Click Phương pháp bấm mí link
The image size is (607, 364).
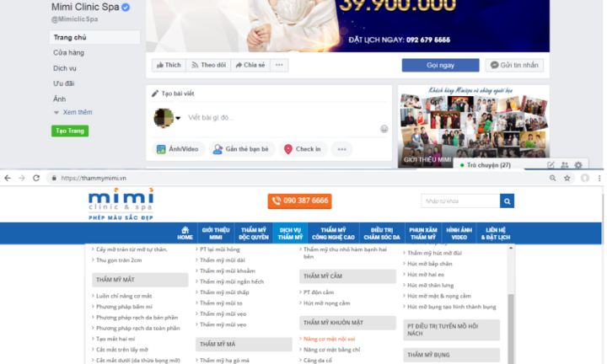point(124,307)
